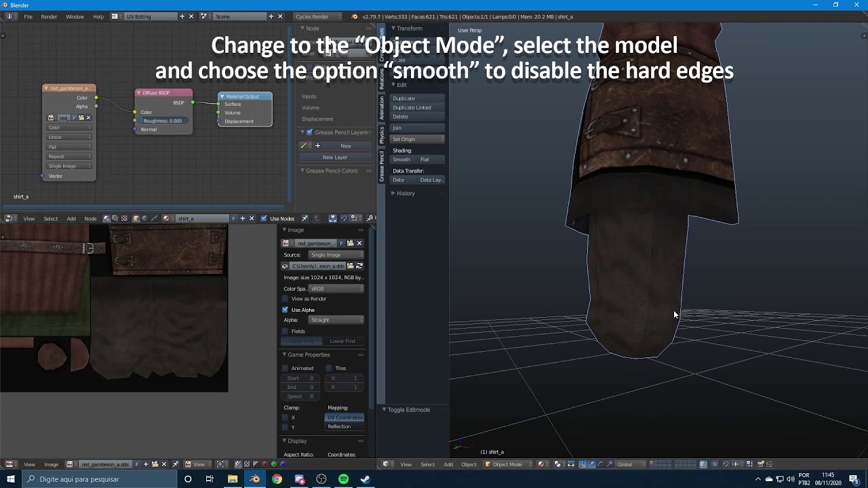Click the New Layer button
Viewport: 868px width, 488px height.
click(335, 157)
